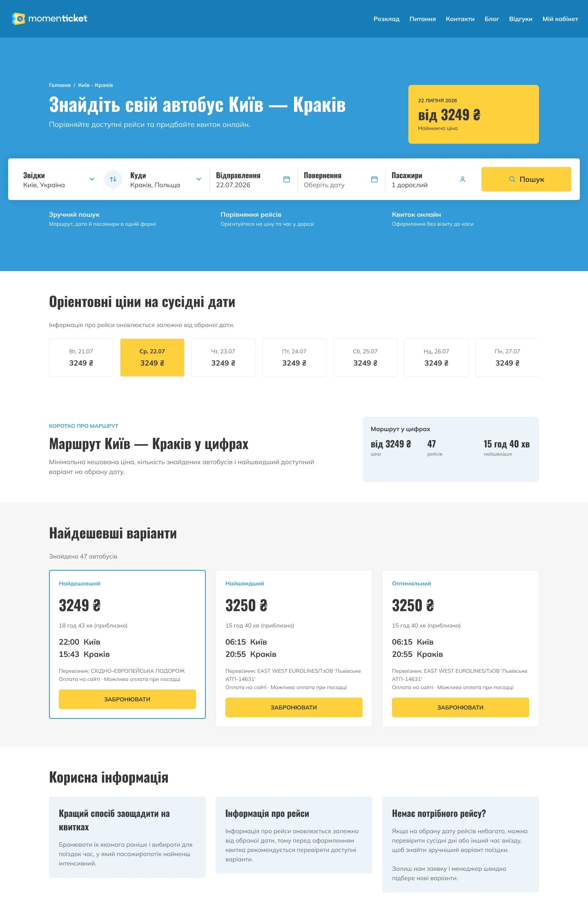Swap departure and destination cities
Screen dimensions: 588x912
pyautogui.click(x=113, y=179)
